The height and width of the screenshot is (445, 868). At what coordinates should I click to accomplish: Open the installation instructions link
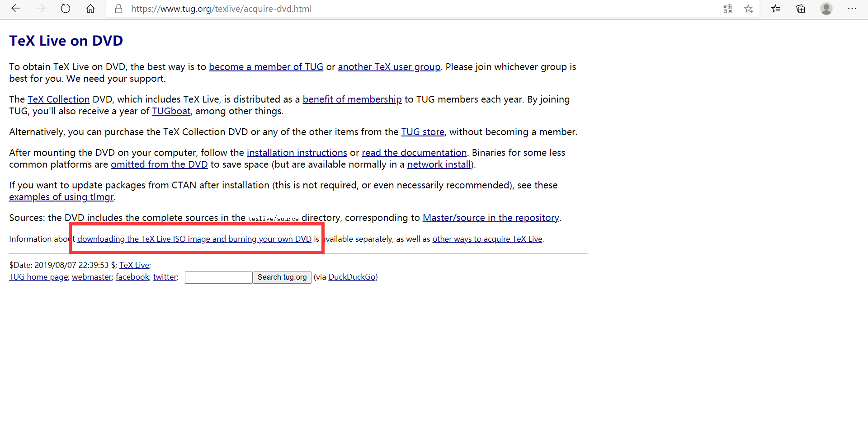[297, 153]
